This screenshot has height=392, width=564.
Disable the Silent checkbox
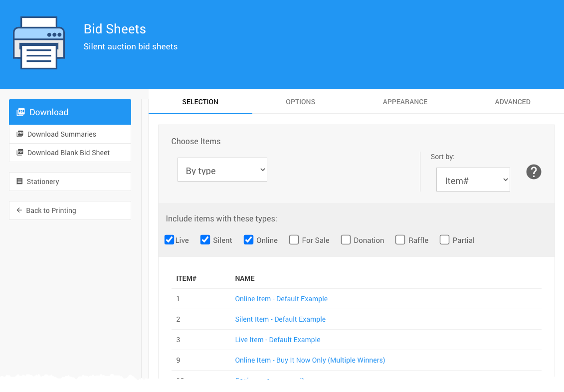coord(205,240)
